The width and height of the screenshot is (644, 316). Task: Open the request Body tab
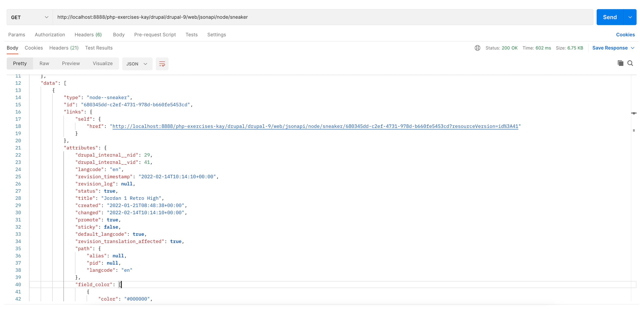[119, 35]
